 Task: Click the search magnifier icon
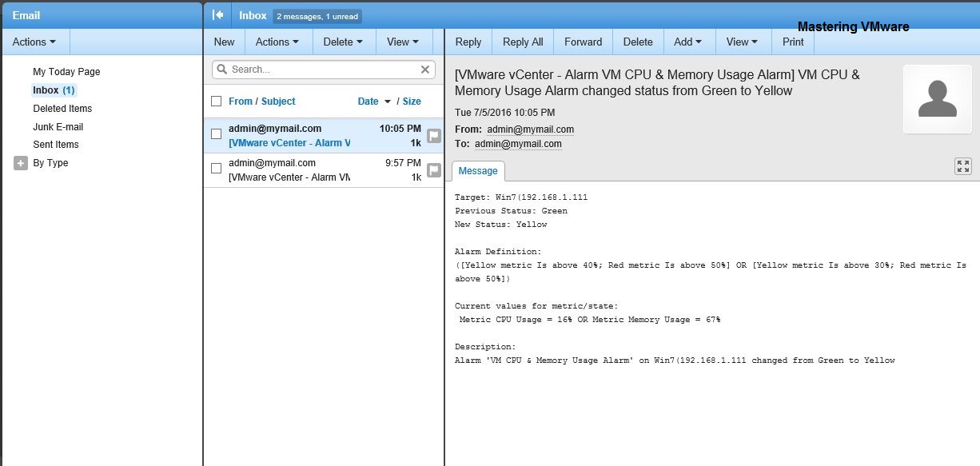(x=221, y=70)
